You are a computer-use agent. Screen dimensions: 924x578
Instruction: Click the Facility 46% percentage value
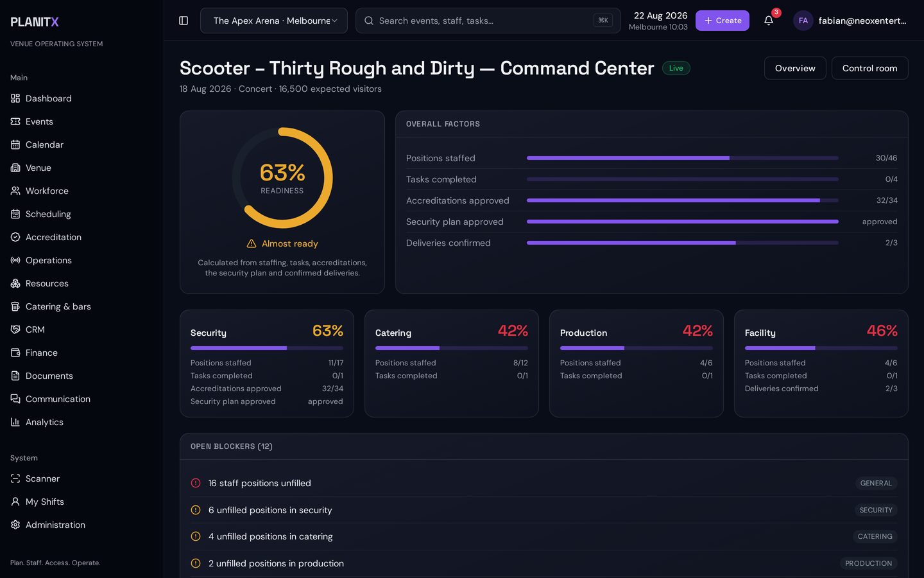pyautogui.click(x=882, y=331)
